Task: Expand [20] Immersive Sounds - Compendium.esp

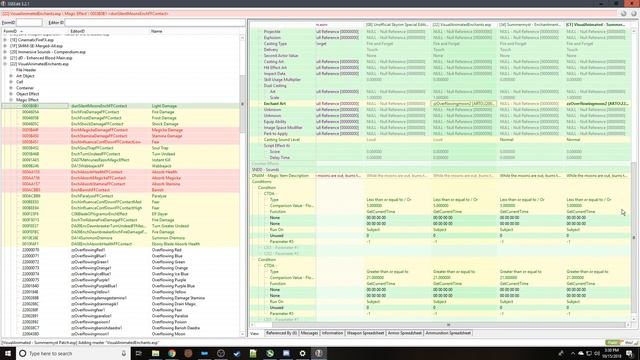Action: pyautogui.click(x=5, y=52)
